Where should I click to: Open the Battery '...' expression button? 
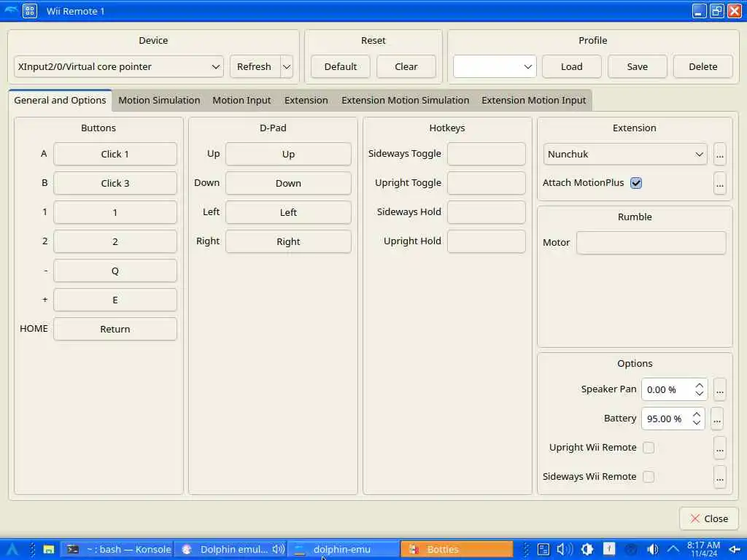[717, 419]
